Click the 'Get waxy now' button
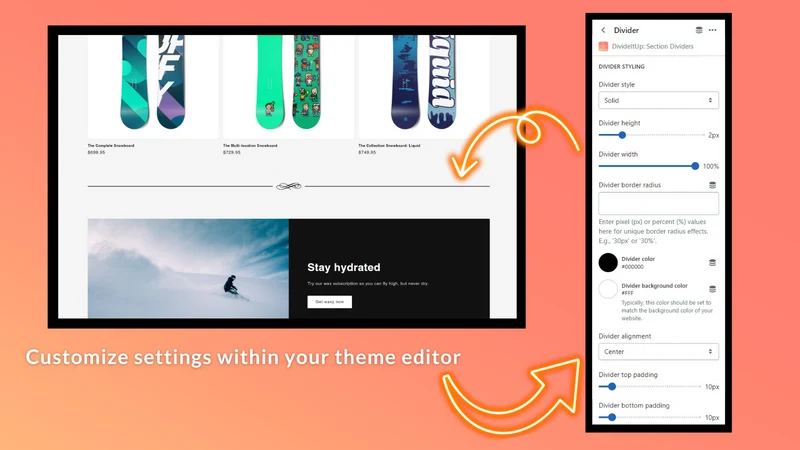Screen dimensions: 800x450 click(330, 302)
